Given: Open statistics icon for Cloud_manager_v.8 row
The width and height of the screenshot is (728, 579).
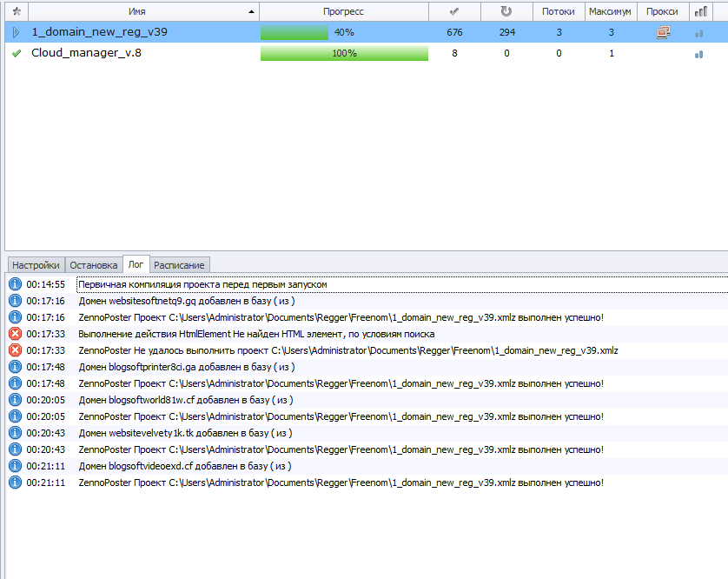Looking at the screenshot, I should pyautogui.click(x=698, y=55).
